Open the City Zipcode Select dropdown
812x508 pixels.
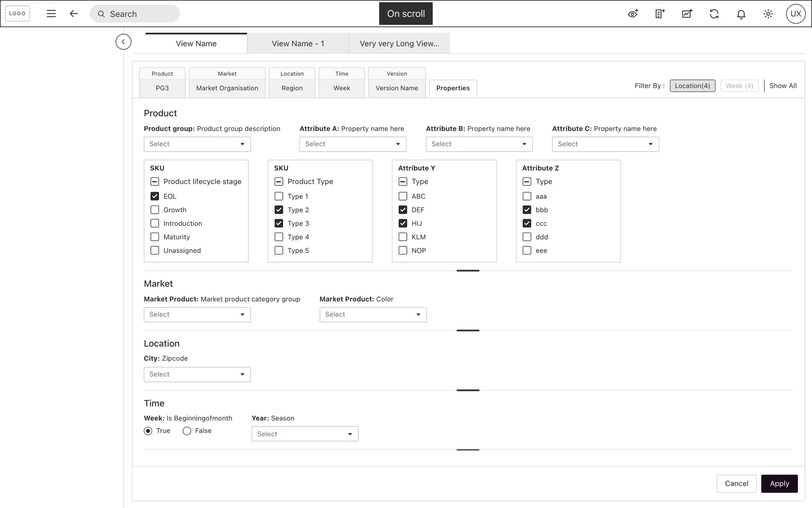coord(197,375)
